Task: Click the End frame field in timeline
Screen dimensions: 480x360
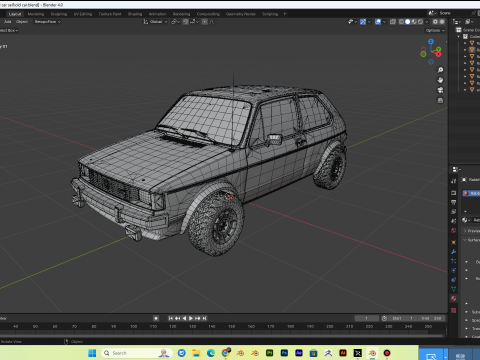Action: [431, 318]
